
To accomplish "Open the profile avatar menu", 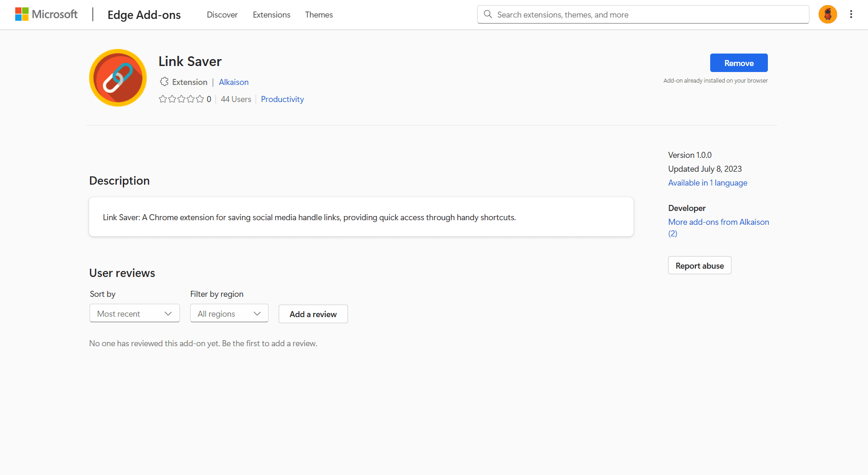I will [x=827, y=14].
